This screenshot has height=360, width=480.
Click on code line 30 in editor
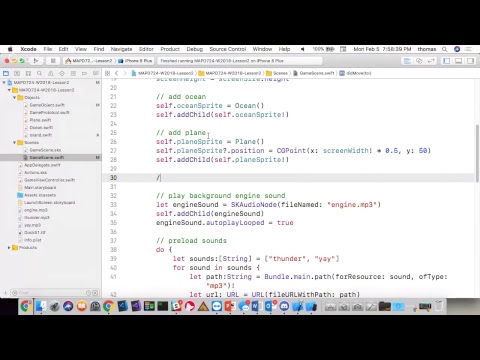[x=288, y=178]
